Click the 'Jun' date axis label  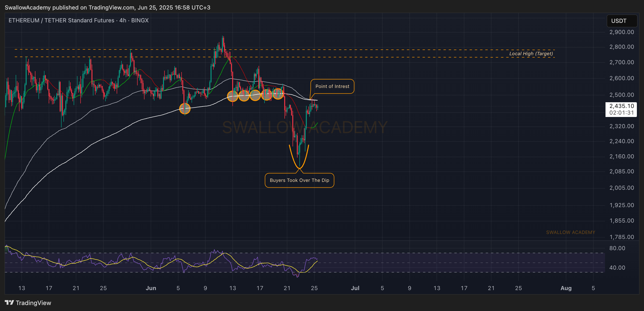coord(151,288)
